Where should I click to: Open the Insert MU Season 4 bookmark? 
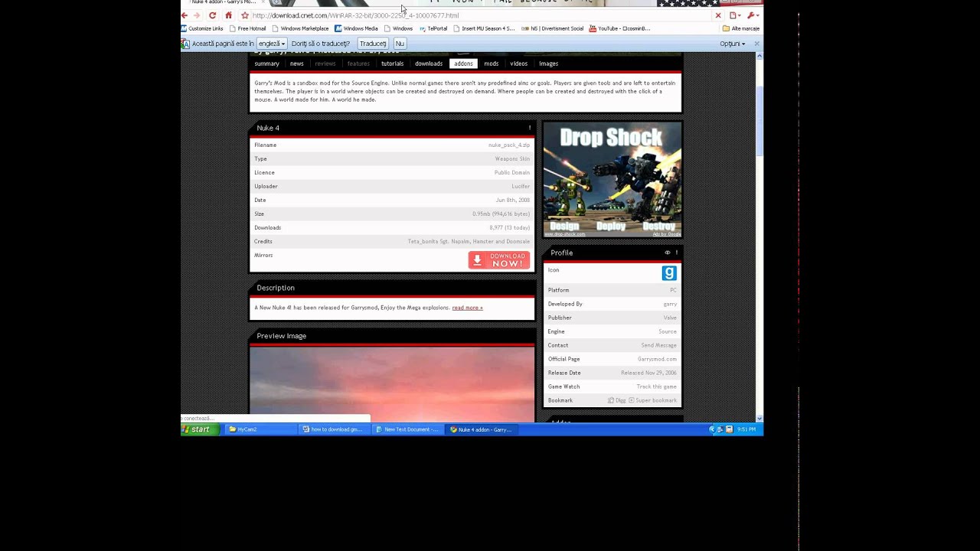tap(484, 28)
